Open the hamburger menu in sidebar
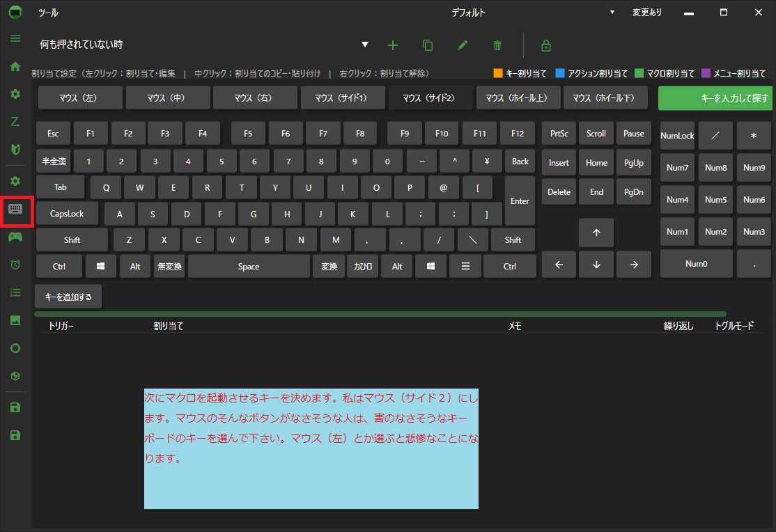Screen dimensions: 776x532 click(15, 38)
